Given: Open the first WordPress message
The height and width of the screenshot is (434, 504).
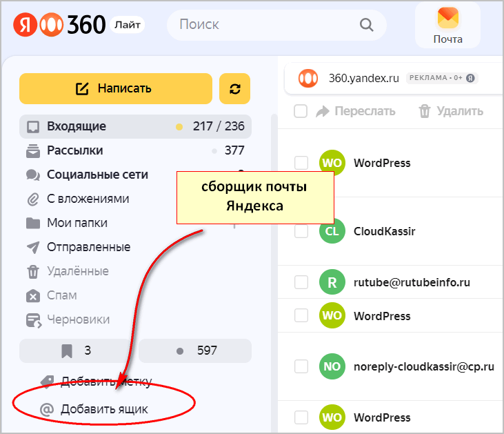Looking at the screenshot, I should coord(390,163).
